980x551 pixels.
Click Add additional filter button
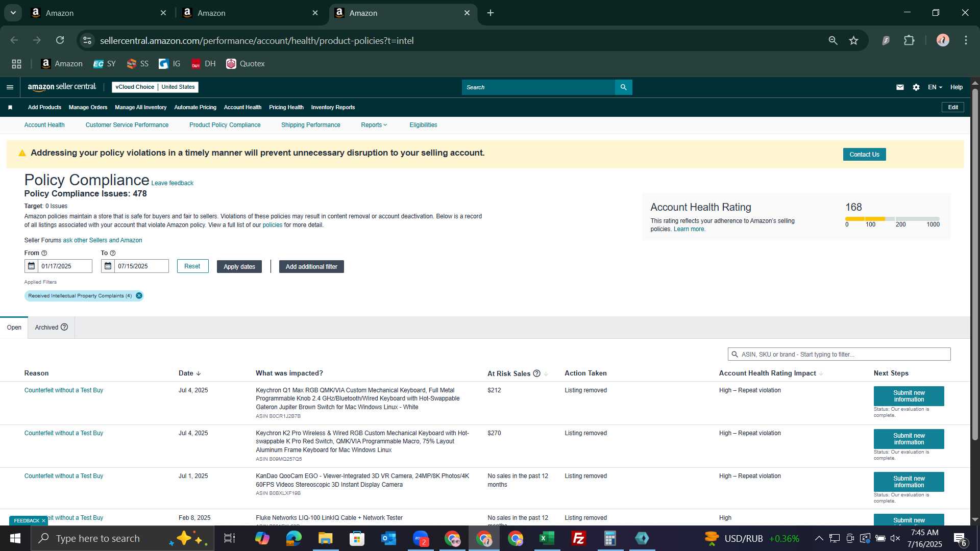311,267
